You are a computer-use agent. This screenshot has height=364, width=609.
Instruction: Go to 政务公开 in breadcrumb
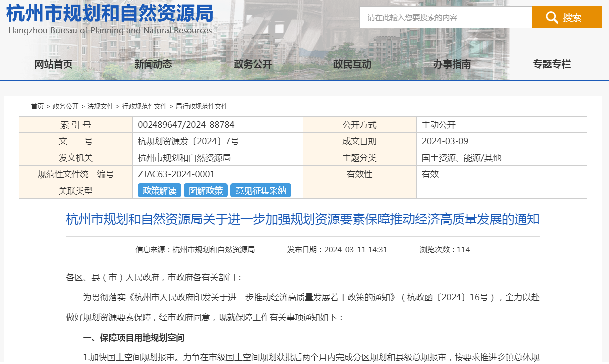pyautogui.click(x=66, y=106)
